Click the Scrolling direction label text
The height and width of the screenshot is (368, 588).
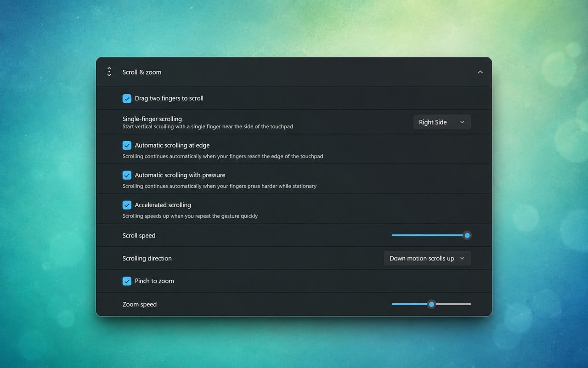147,258
